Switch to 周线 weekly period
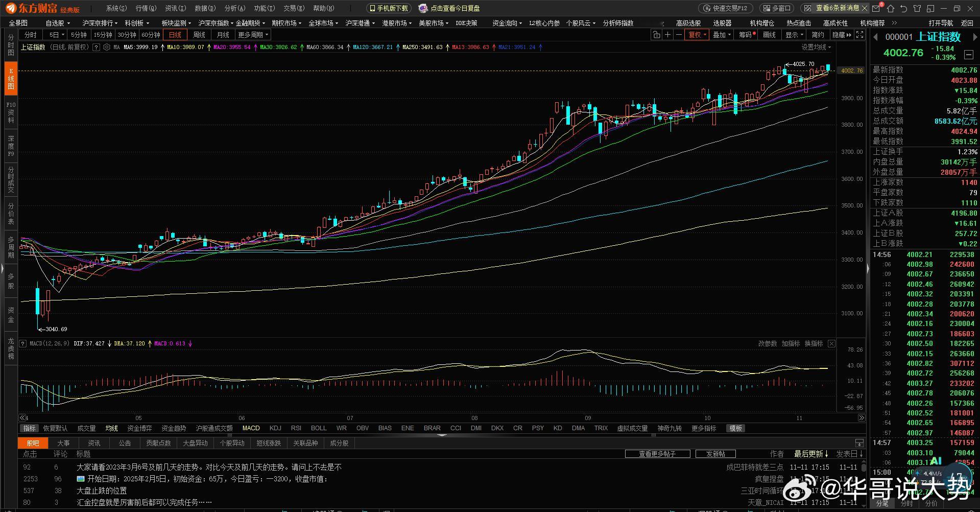Image resolution: width=980 pixels, height=512 pixels. click(199, 35)
